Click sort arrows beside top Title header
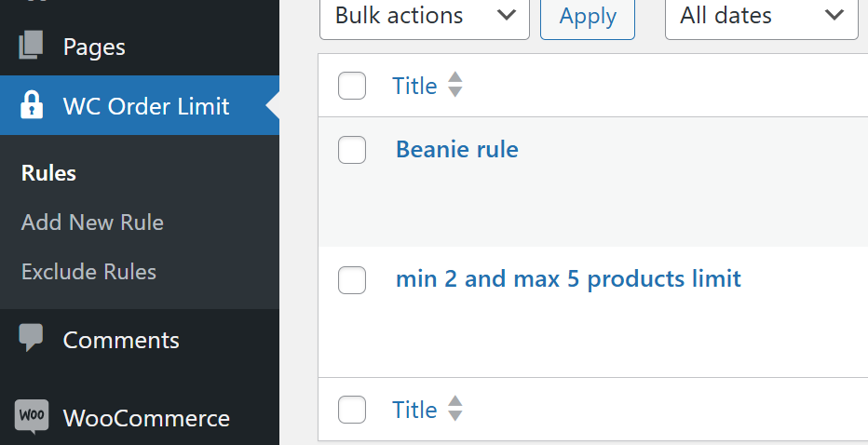868x445 pixels. click(454, 86)
